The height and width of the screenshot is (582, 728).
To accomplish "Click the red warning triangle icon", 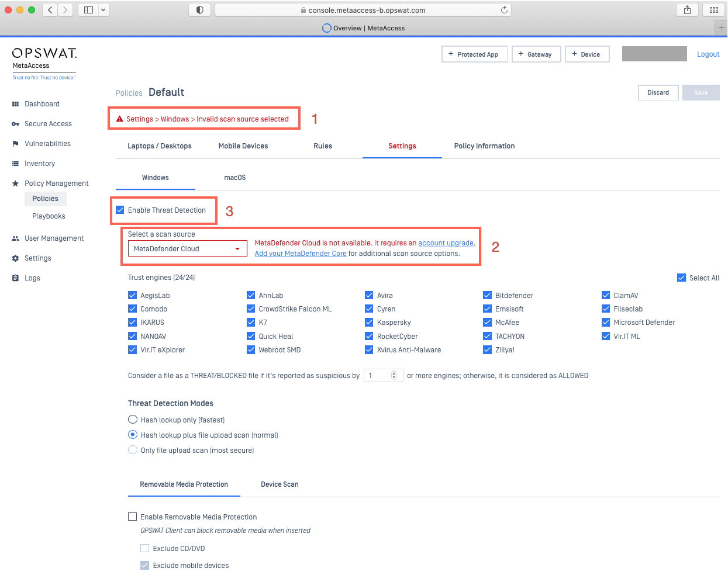I will click(120, 119).
